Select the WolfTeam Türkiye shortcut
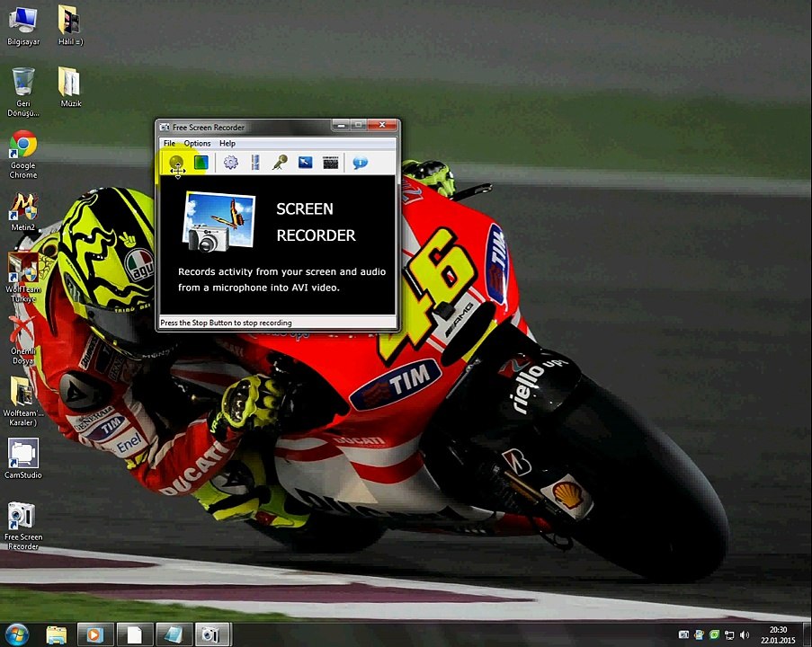The height and width of the screenshot is (647, 812). [x=23, y=278]
